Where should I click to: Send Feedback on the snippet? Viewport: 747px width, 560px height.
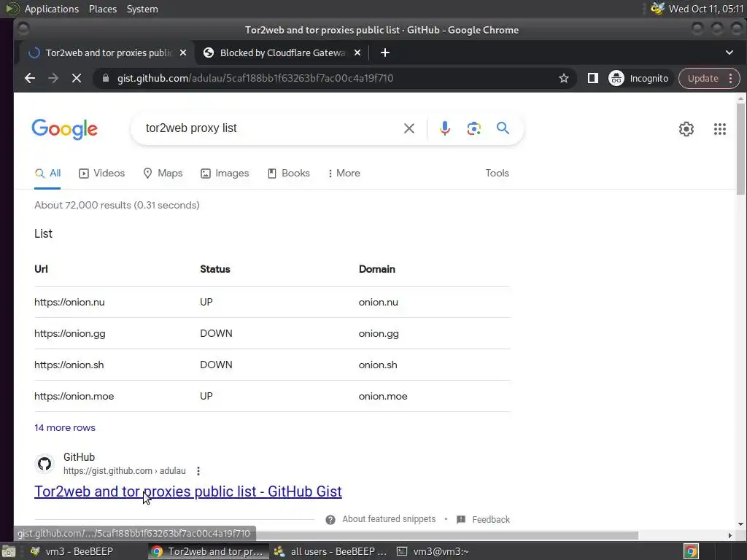pyautogui.click(x=491, y=520)
